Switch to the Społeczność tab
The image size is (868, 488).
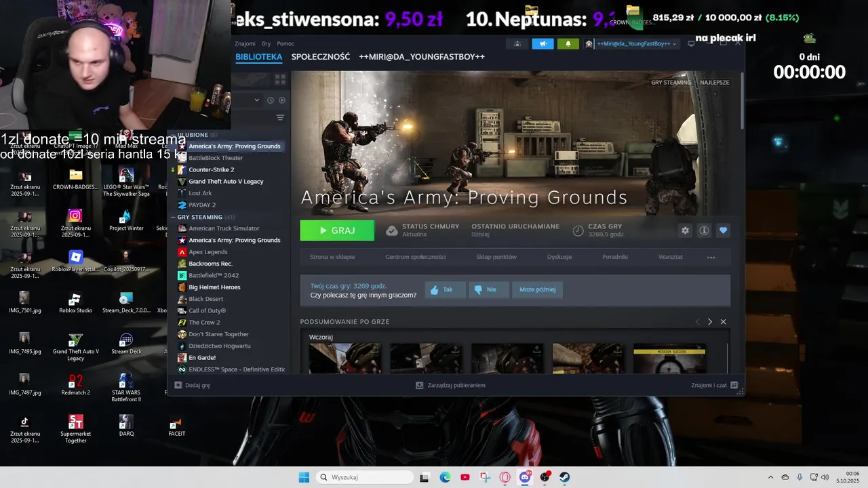coord(321,57)
